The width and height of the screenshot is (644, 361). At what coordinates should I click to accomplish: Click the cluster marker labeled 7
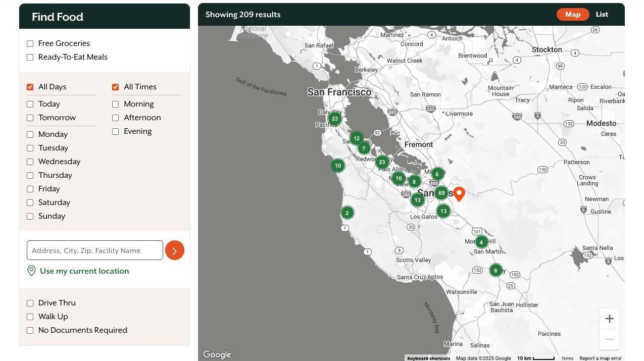[x=363, y=148]
